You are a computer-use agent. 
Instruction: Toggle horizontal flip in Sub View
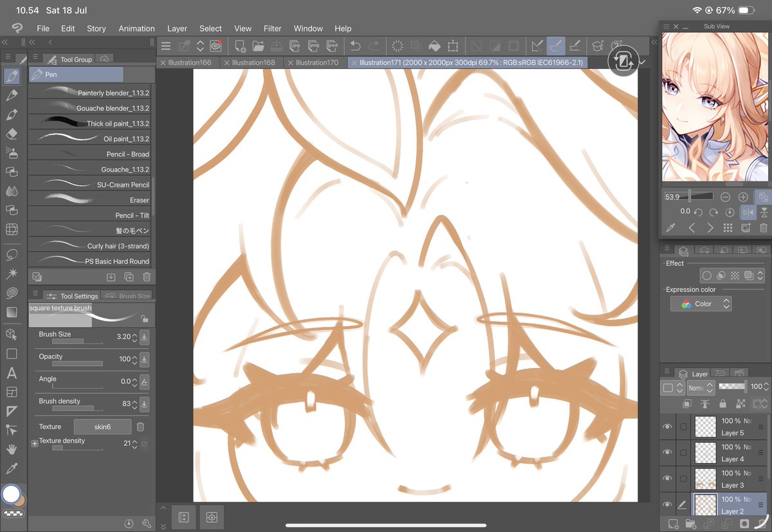(x=748, y=212)
